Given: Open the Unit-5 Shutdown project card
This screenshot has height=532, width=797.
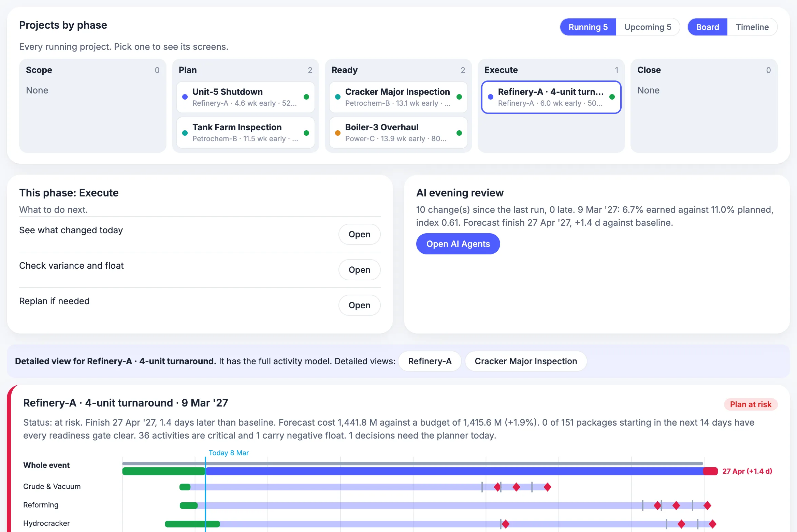Looking at the screenshot, I should (x=245, y=97).
